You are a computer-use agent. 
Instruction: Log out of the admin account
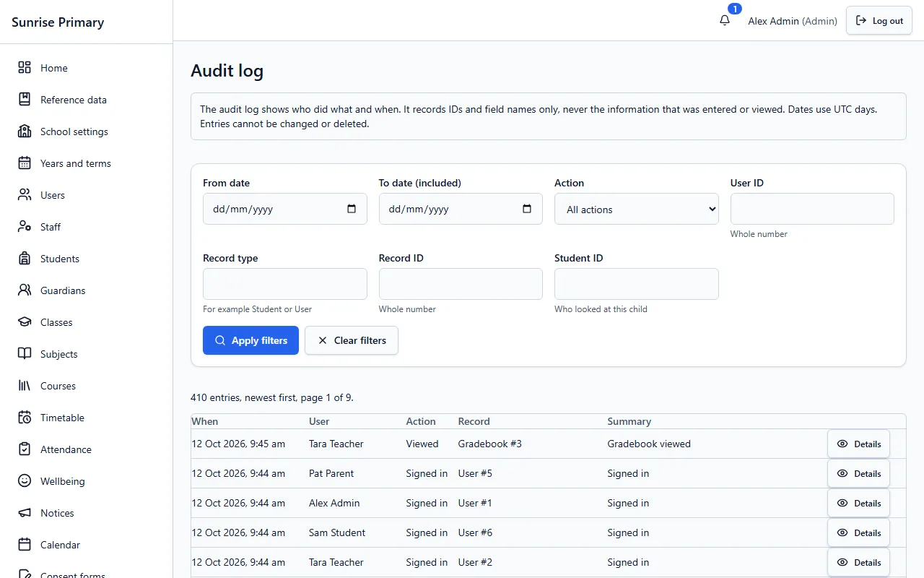(x=879, y=20)
